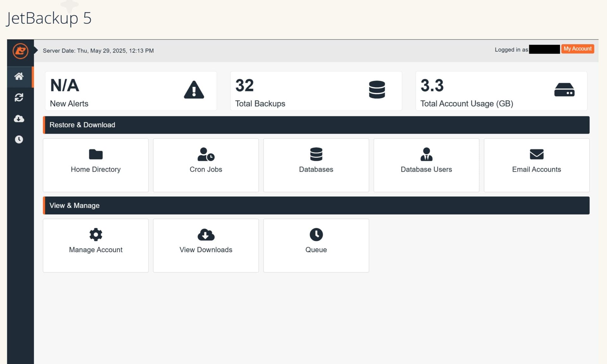Open the My Account button
This screenshot has width=607, height=364.
(578, 49)
